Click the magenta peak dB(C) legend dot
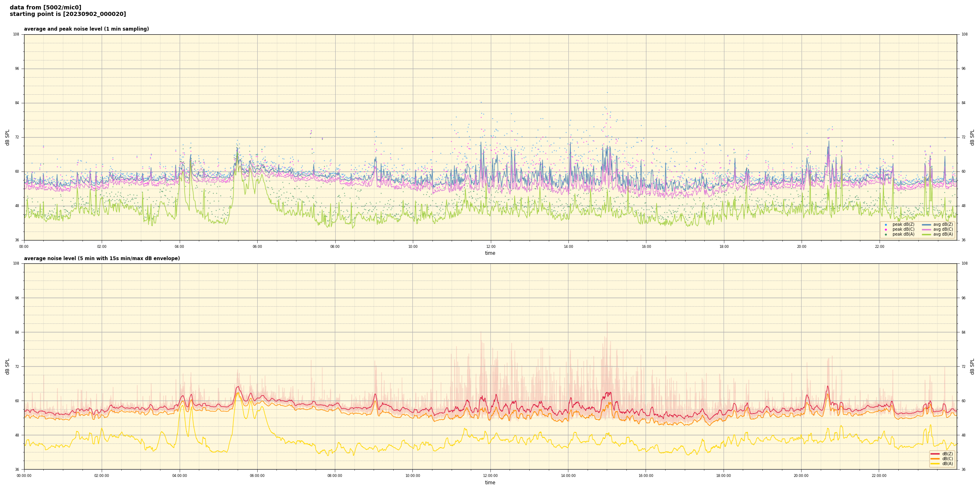980x490 pixels. (x=886, y=229)
